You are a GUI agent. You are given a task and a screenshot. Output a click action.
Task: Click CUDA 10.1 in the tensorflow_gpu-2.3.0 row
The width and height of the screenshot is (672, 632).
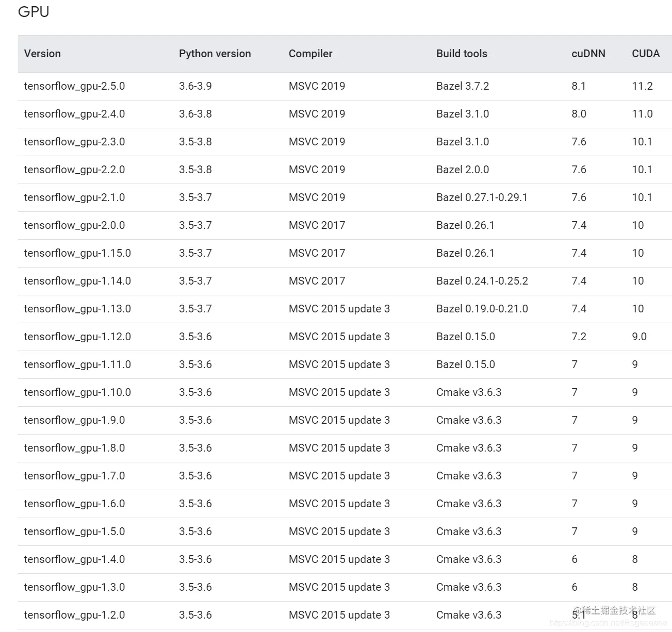(x=642, y=142)
